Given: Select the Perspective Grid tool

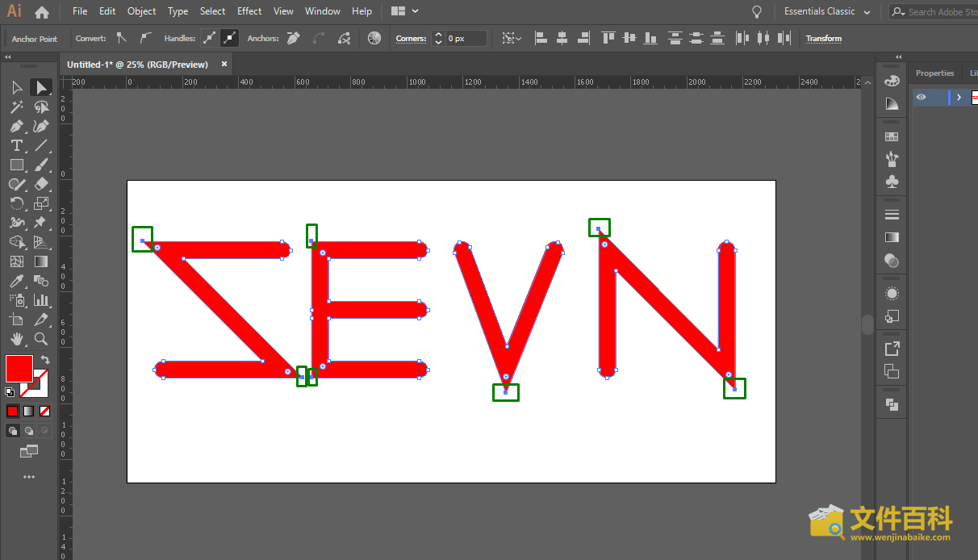Looking at the screenshot, I should click(x=41, y=242).
